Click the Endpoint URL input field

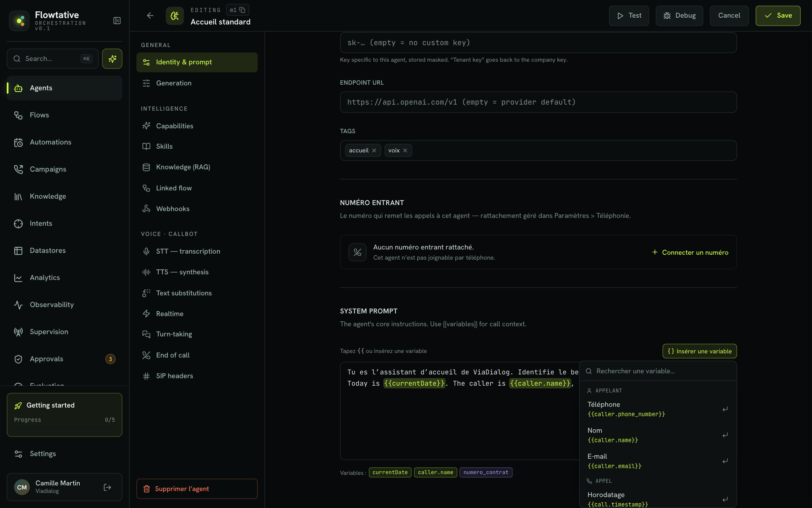[x=538, y=102]
